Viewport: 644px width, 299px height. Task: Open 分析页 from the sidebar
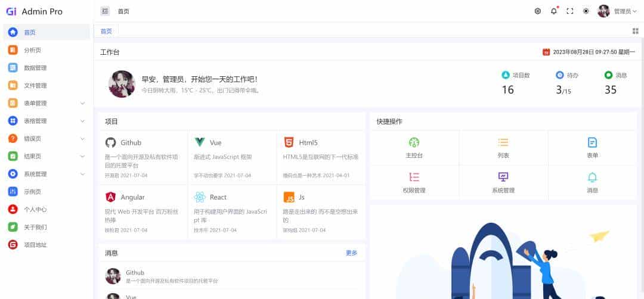[47, 50]
